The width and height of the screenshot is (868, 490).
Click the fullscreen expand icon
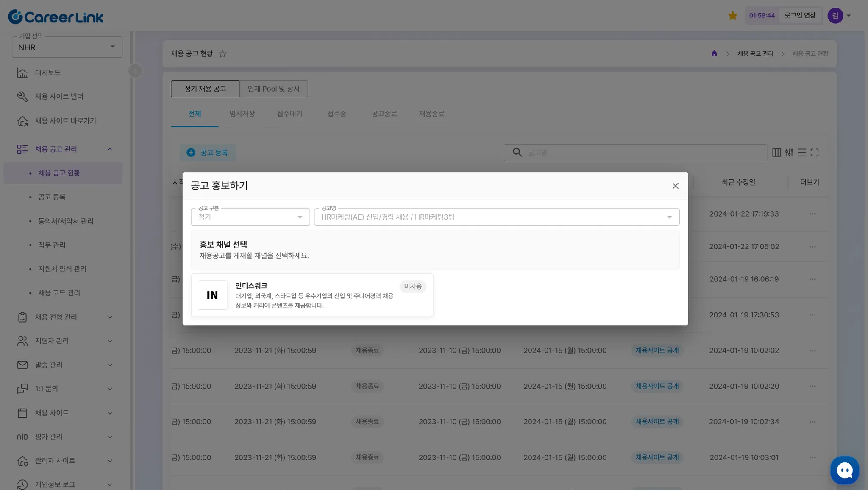(815, 153)
